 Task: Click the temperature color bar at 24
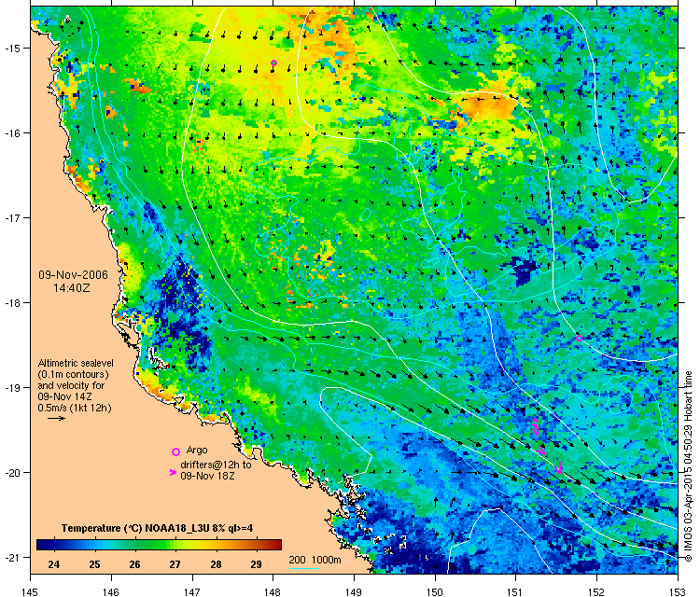[x=54, y=545]
